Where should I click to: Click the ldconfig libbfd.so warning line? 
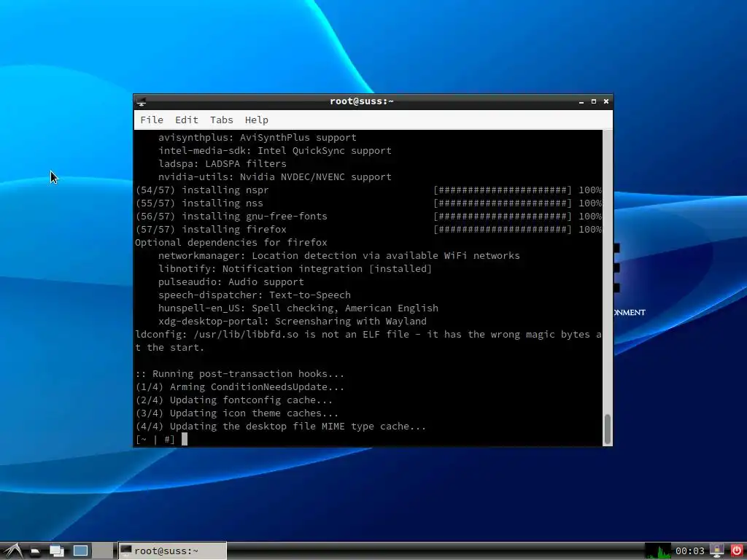pos(368,341)
